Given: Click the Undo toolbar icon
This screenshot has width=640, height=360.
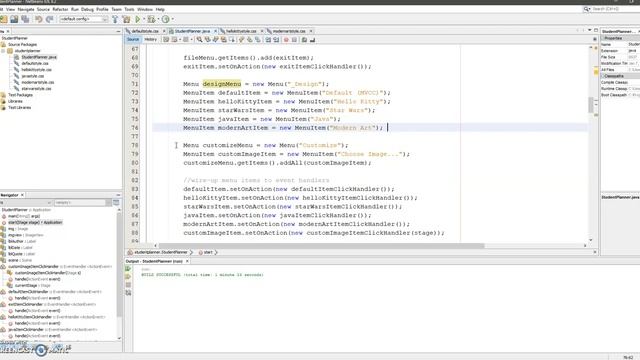Looking at the screenshot, I should 39,19.
